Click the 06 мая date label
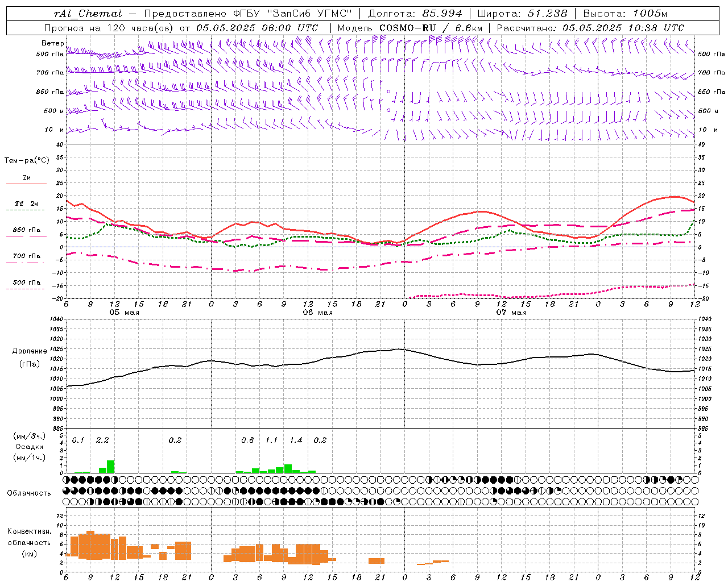The image size is (728, 582). (x=317, y=313)
